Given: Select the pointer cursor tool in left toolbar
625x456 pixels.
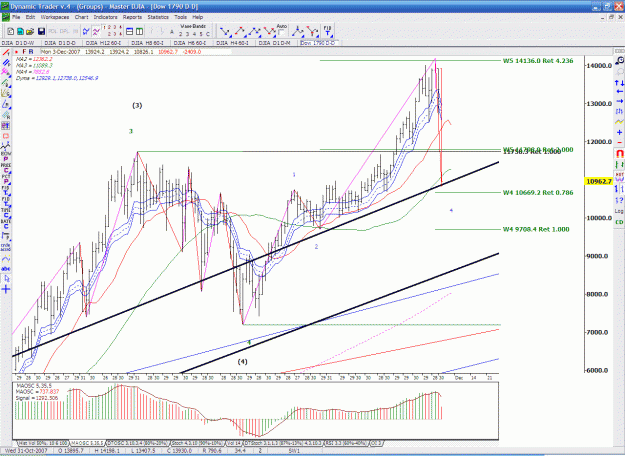Looking at the screenshot, I should [6, 278].
